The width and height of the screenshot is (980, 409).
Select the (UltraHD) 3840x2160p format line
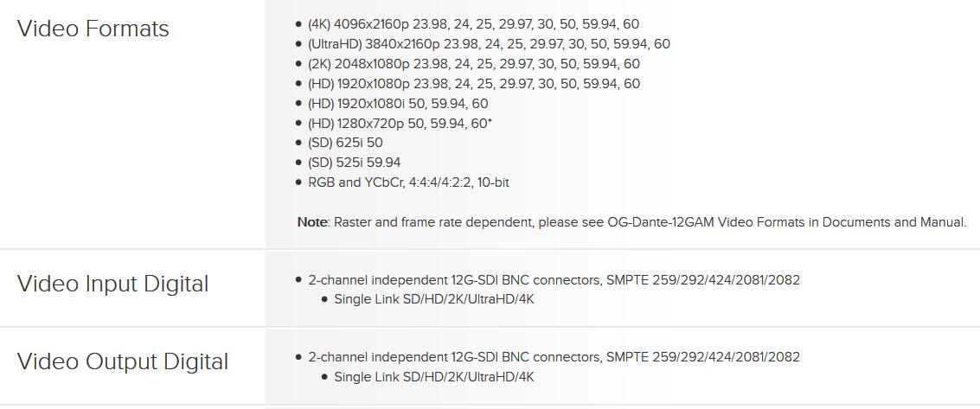click(489, 44)
